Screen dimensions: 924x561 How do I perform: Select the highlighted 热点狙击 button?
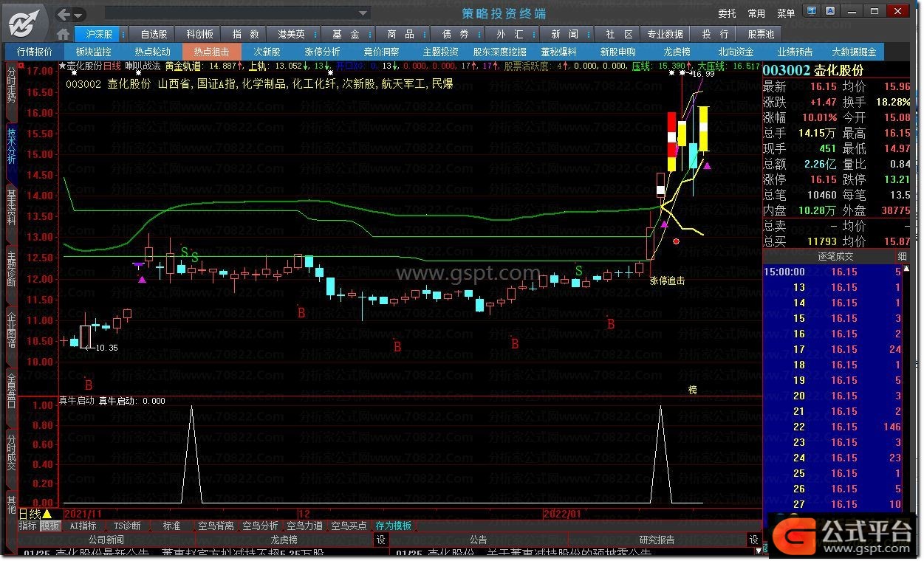(x=212, y=52)
